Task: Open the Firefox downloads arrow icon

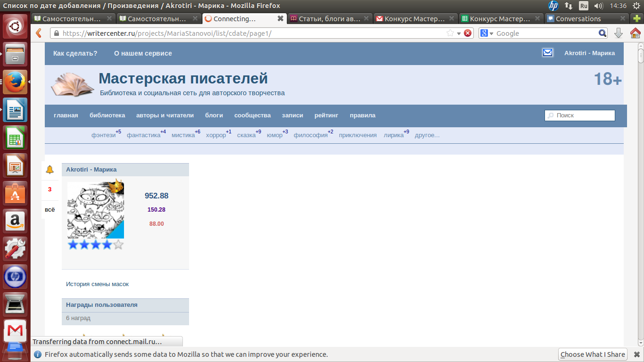Action: coord(619,33)
